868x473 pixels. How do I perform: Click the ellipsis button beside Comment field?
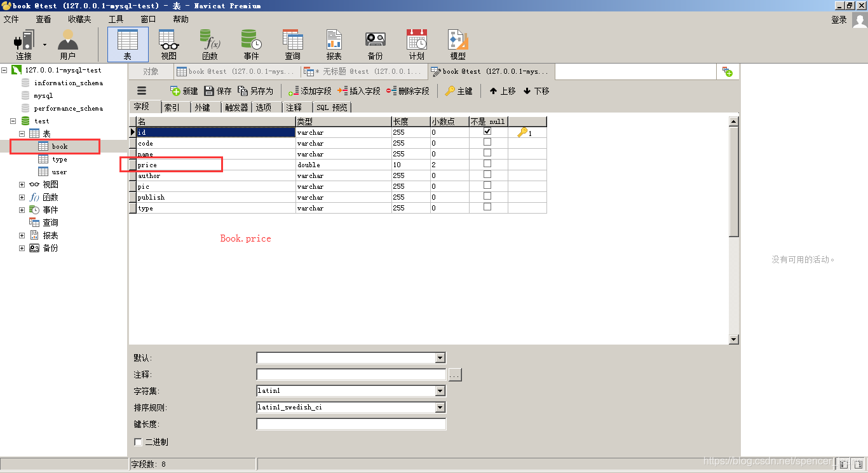coord(455,375)
